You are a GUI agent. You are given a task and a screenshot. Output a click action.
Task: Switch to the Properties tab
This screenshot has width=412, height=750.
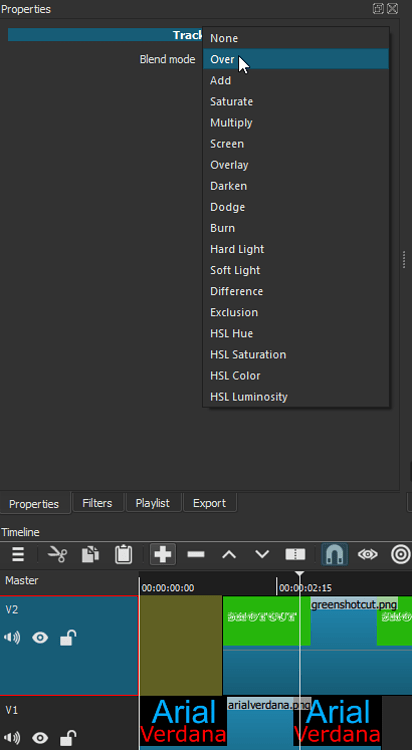pyautogui.click(x=34, y=504)
